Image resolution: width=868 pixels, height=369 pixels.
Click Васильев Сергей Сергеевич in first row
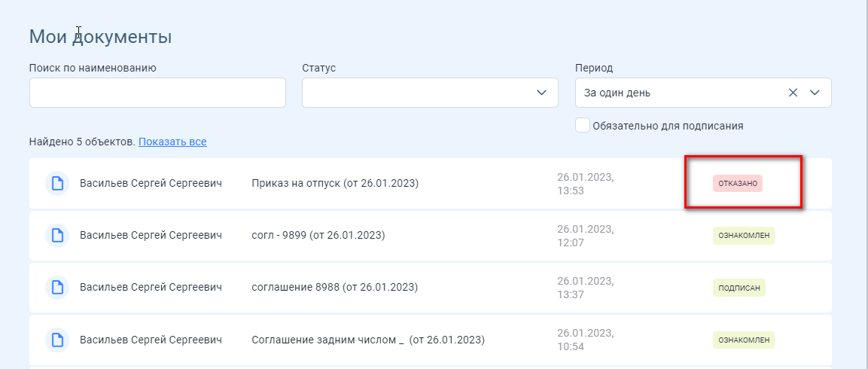pos(151,184)
